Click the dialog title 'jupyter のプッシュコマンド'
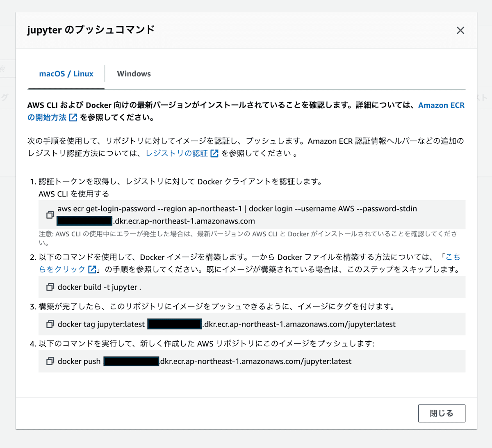This screenshot has height=448, width=492. coord(91,30)
